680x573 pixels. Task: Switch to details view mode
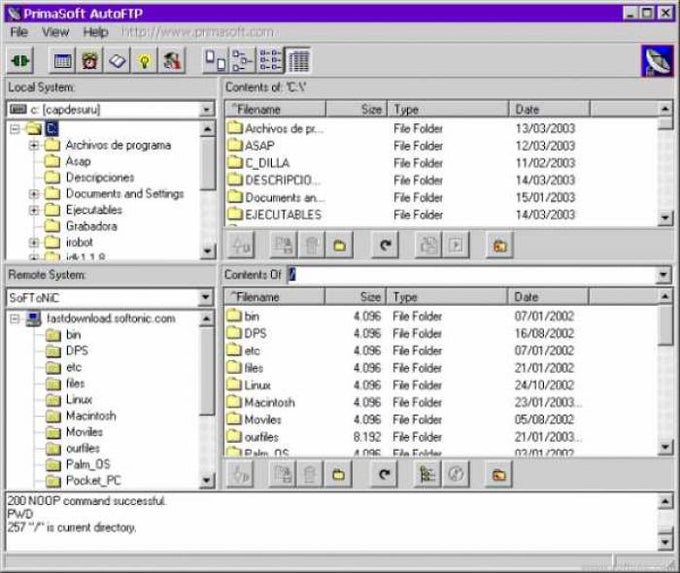pos(298,60)
